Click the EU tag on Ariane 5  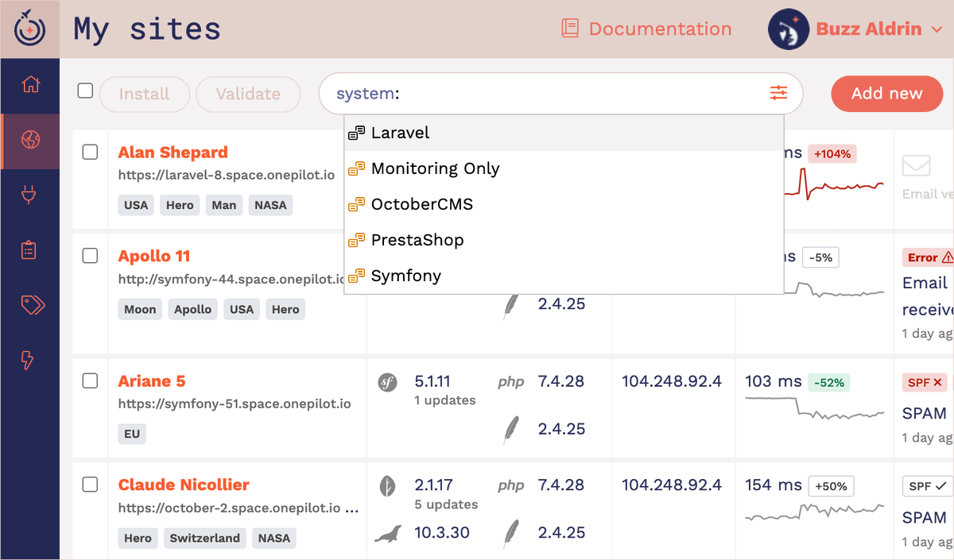click(132, 434)
